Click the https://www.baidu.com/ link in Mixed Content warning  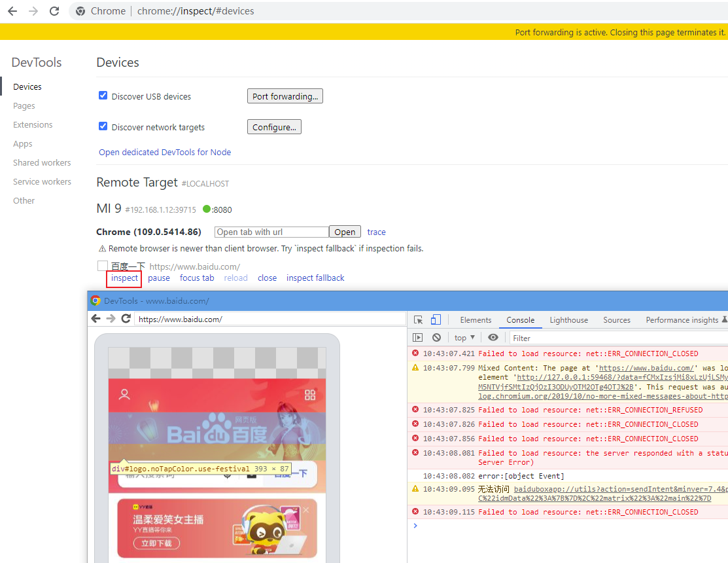click(646, 368)
